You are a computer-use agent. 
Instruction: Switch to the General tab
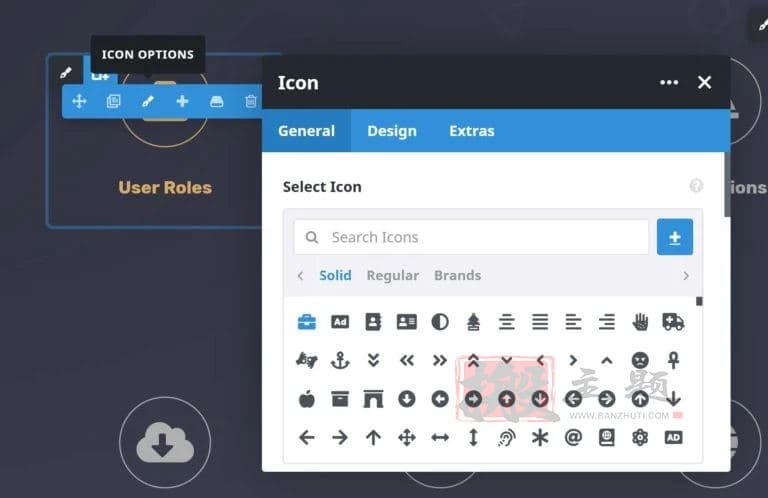click(x=307, y=131)
